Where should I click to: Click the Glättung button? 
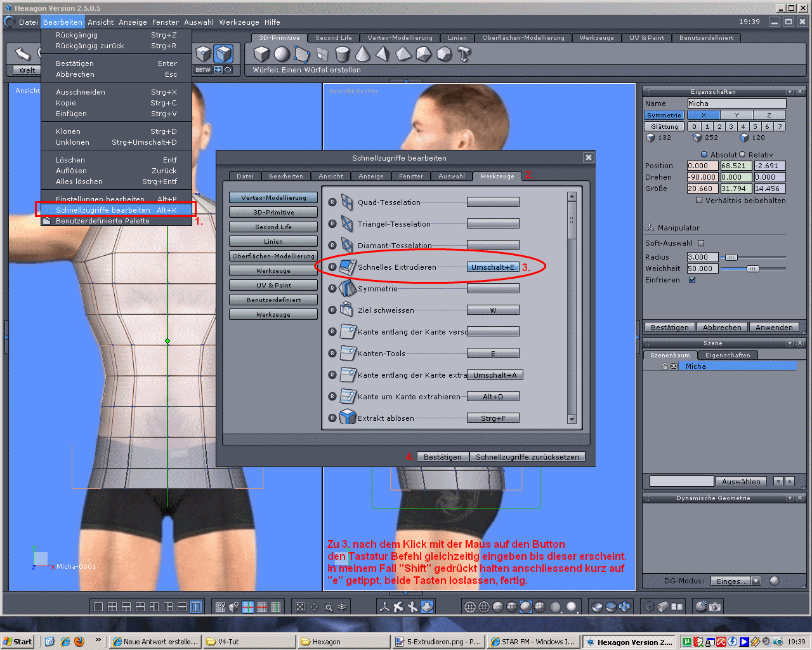point(664,126)
